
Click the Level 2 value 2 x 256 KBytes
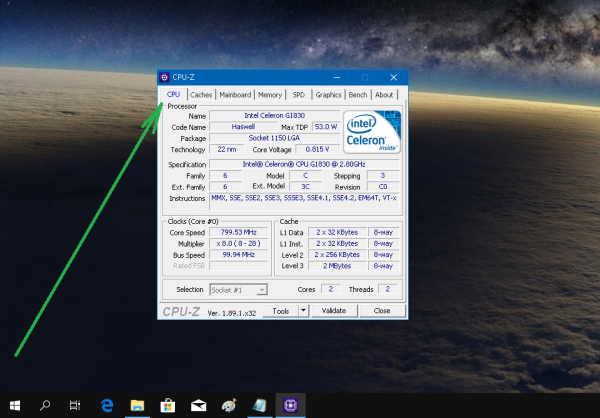click(337, 255)
